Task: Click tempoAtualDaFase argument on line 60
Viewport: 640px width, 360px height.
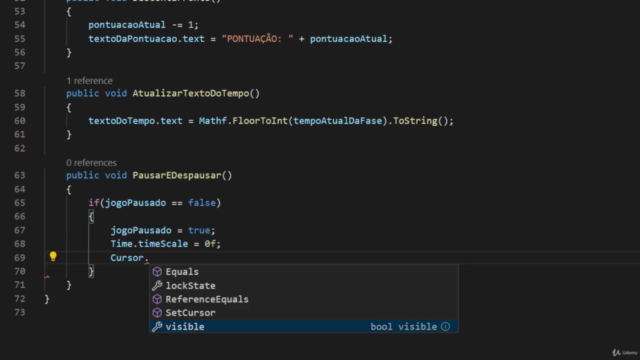Action: pyautogui.click(x=338, y=121)
